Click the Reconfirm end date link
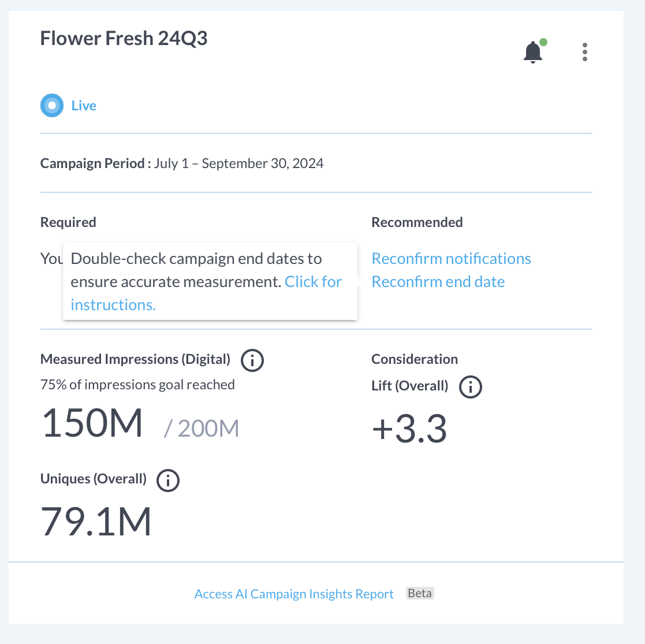The width and height of the screenshot is (645, 644). tap(438, 281)
